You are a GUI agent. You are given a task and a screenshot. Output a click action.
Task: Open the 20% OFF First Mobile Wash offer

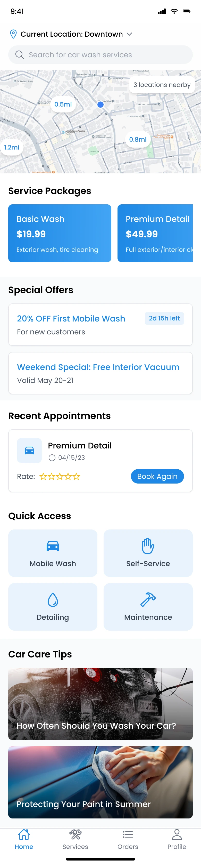tap(100, 325)
